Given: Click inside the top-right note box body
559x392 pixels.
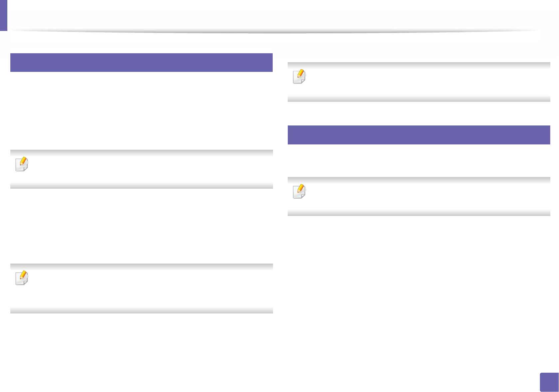Looking at the screenshot, I should click(x=426, y=82).
